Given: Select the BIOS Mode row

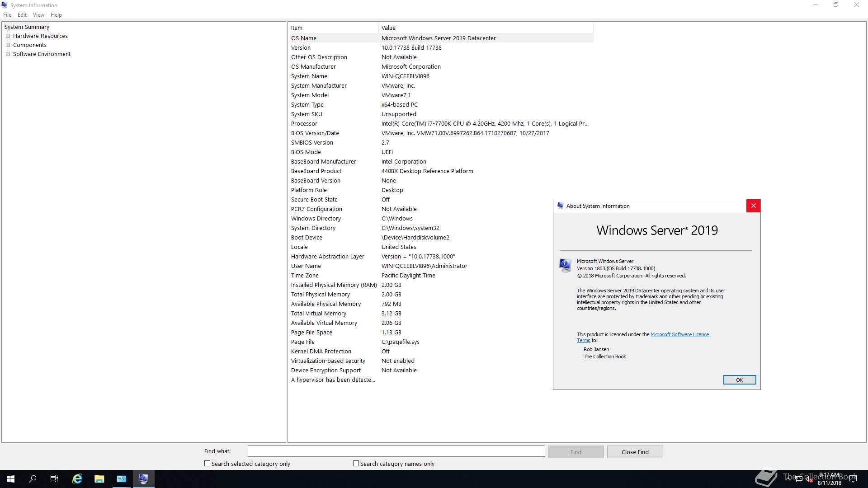Looking at the screenshot, I should click(441, 152).
